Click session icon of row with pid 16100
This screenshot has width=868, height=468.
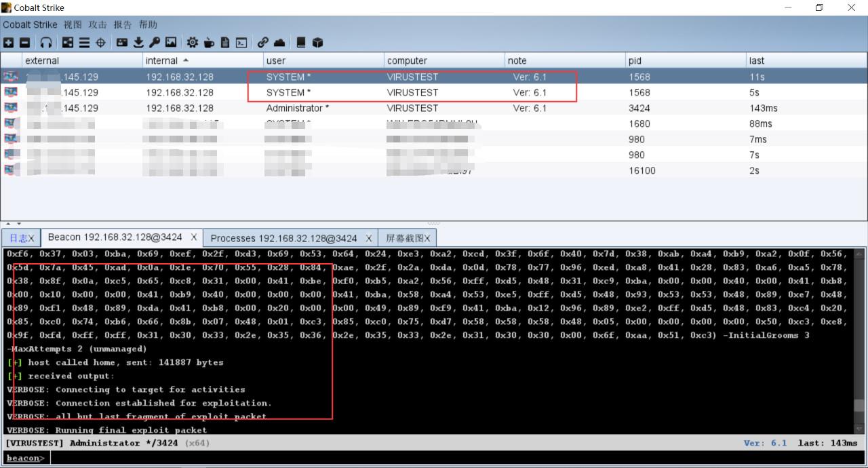click(x=10, y=170)
